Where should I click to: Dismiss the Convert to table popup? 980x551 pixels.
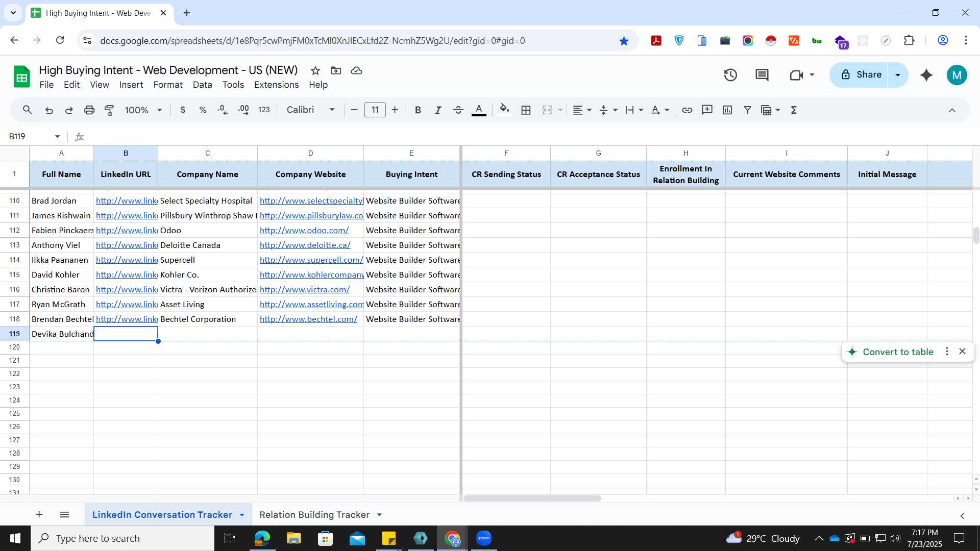(x=962, y=352)
